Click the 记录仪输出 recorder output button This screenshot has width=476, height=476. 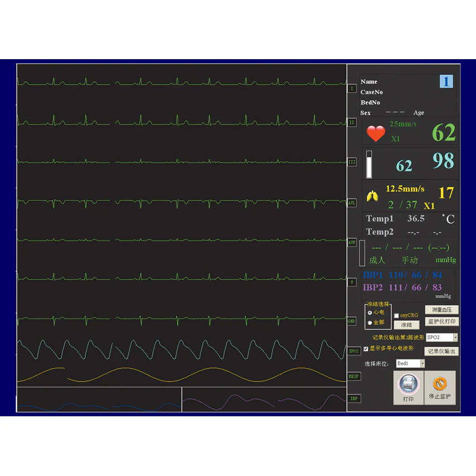tap(442, 351)
